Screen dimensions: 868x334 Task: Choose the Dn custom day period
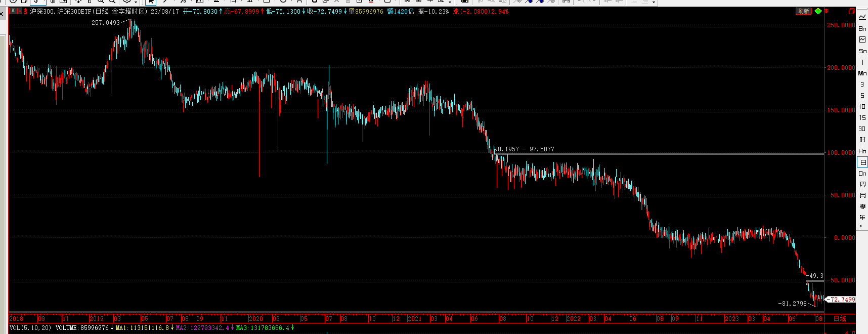pyautogui.click(x=862, y=173)
